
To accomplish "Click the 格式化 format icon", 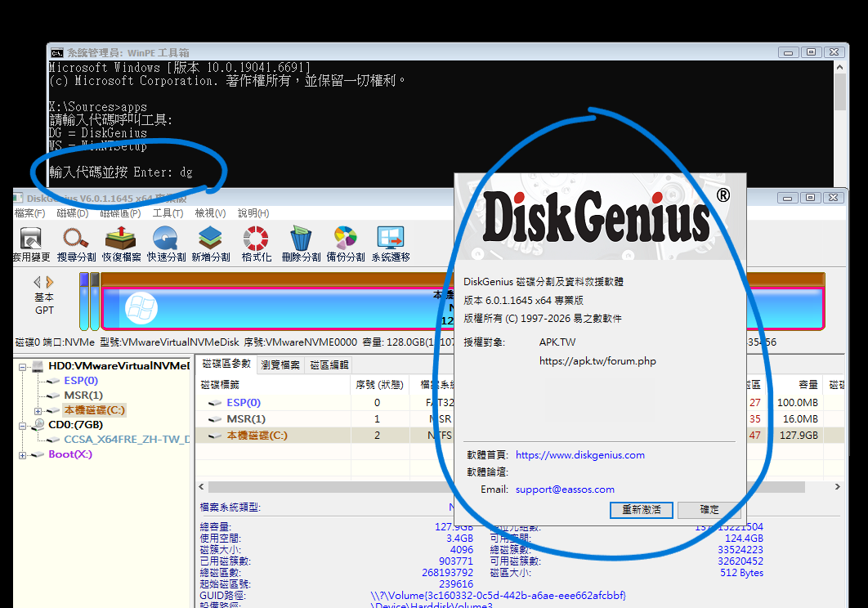I will coord(256,244).
